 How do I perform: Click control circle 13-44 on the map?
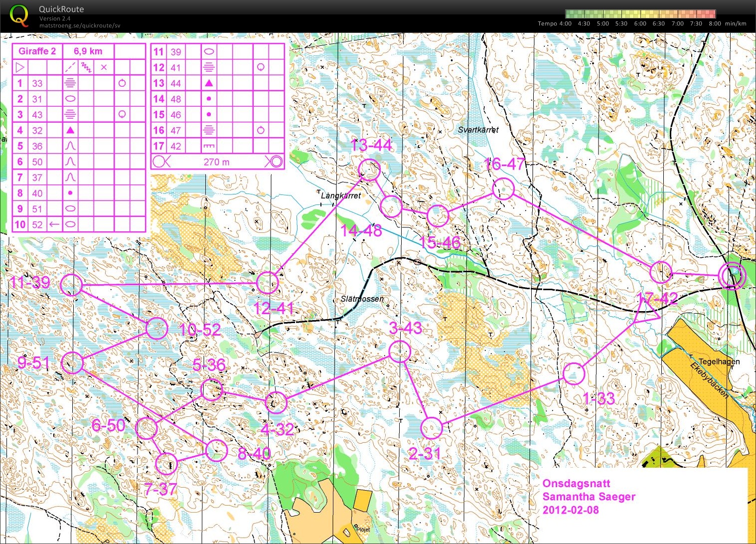pyautogui.click(x=370, y=170)
